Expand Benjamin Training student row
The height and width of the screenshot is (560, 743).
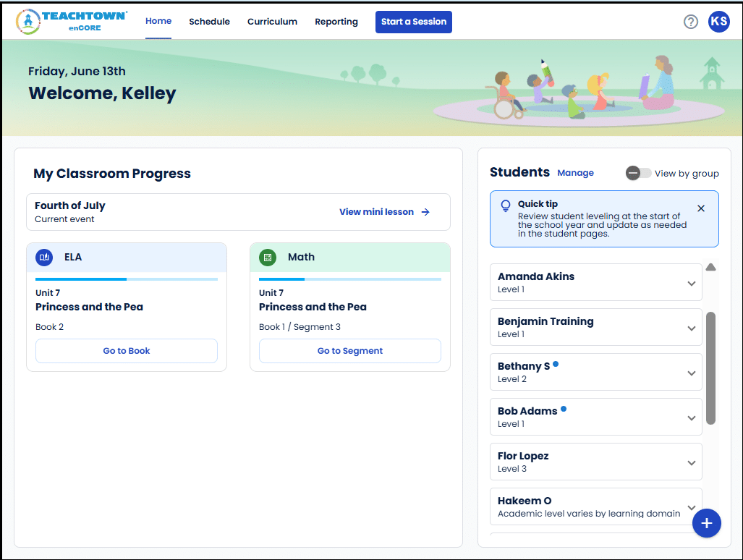(691, 328)
